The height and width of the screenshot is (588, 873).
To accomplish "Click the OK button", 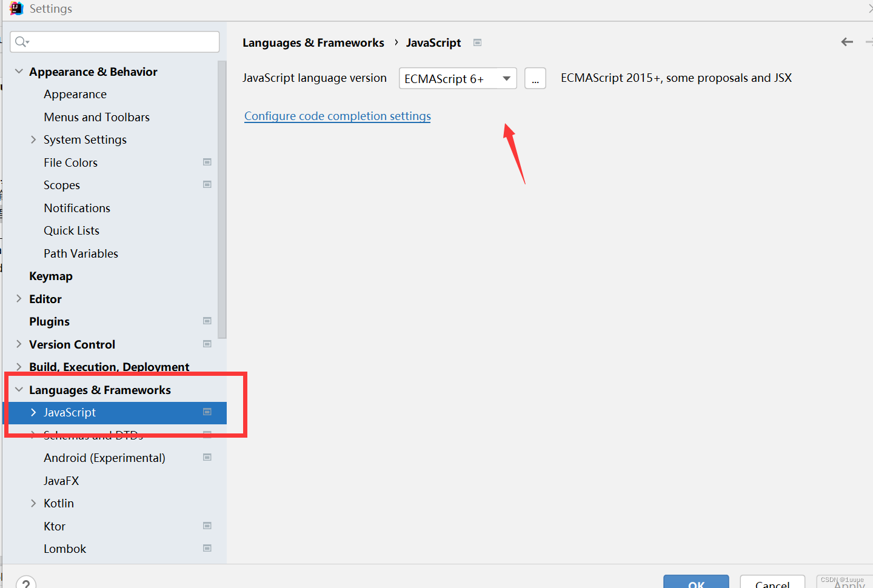I will click(696, 583).
